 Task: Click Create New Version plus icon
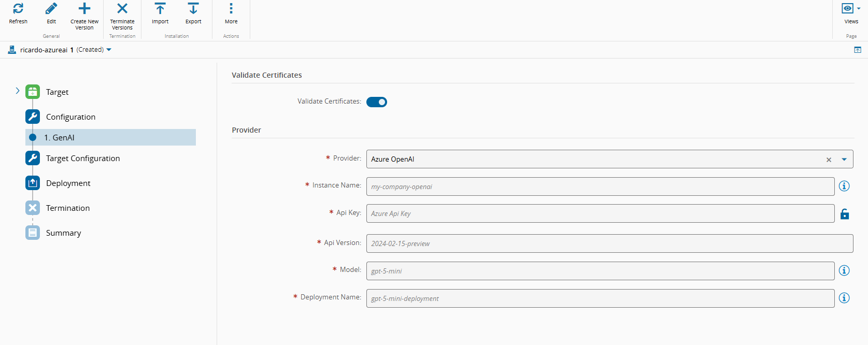pyautogui.click(x=84, y=9)
